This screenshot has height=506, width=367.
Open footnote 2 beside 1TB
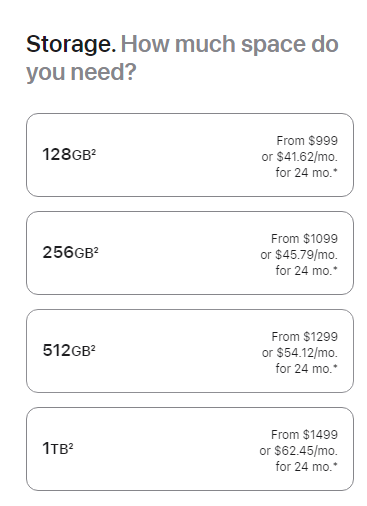tap(71, 445)
